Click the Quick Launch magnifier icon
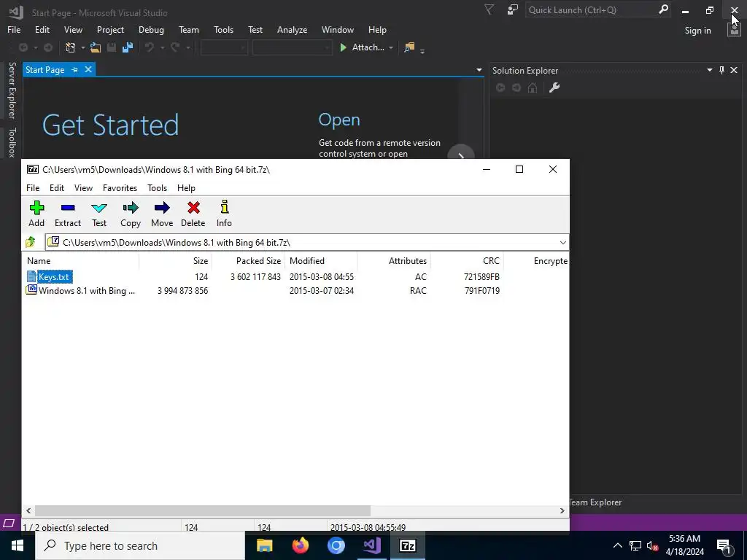The height and width of the screenshot is (560, 747). [663, 9]
